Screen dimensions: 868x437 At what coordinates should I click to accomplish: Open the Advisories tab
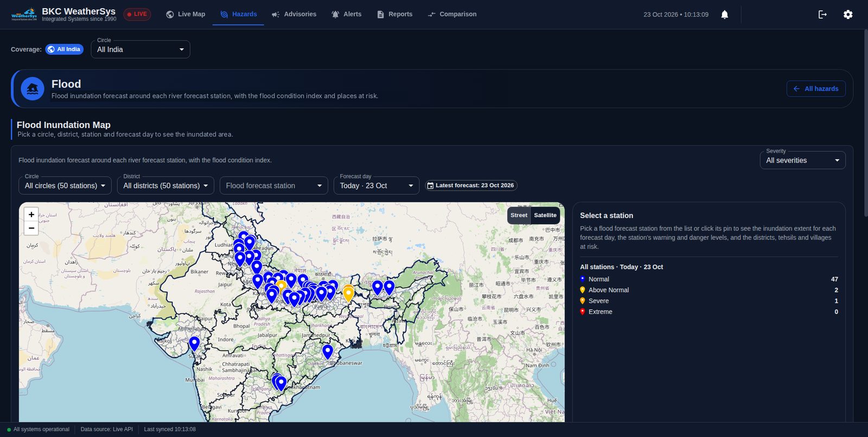(293, 14)
